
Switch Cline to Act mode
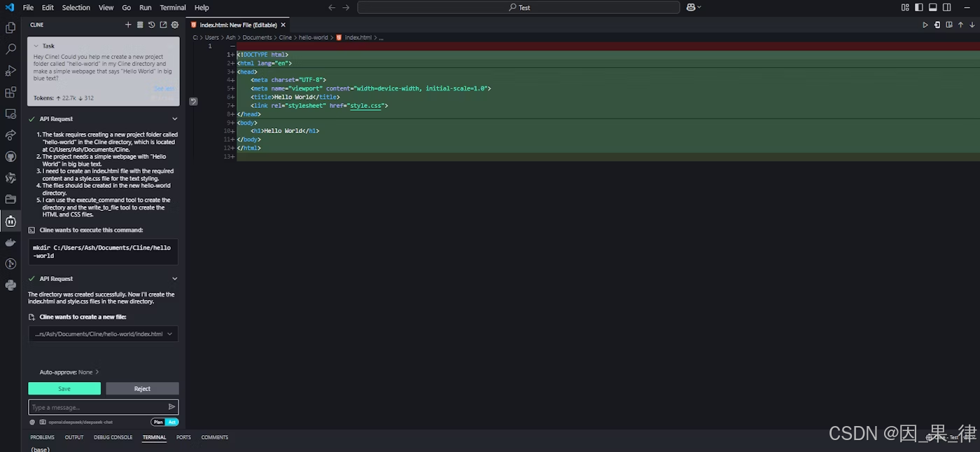click(172, 422)
